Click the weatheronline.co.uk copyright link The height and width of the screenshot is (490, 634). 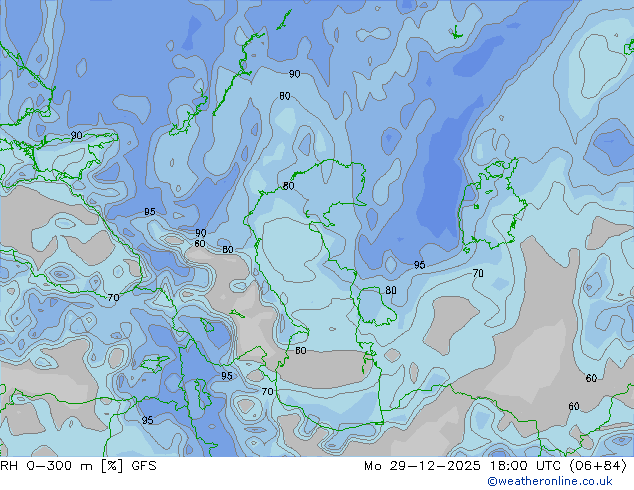549,481
